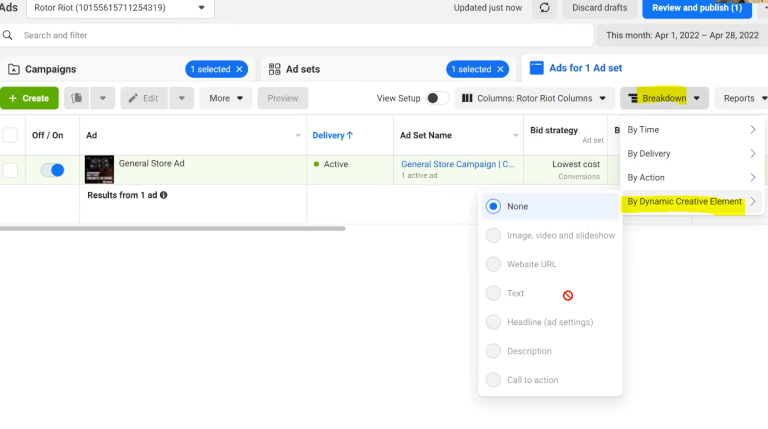Click the General Store Ad thumbnail image

coord(99,169)
